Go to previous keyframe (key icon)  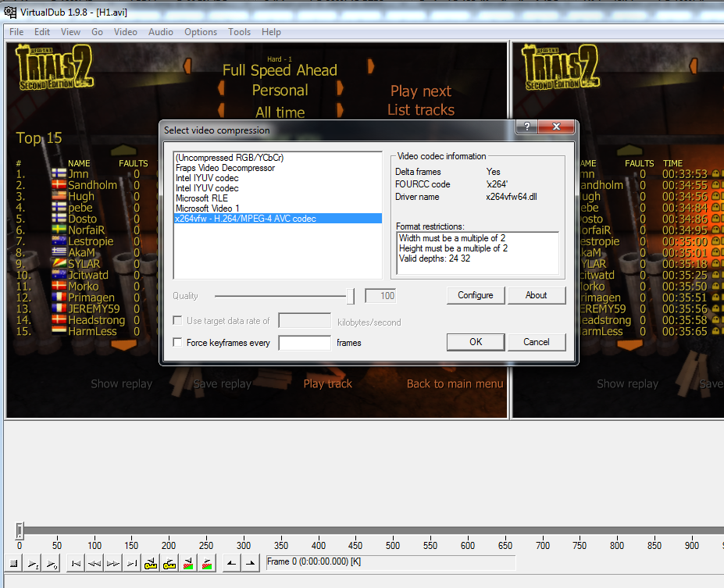click(x=152, y=562)
